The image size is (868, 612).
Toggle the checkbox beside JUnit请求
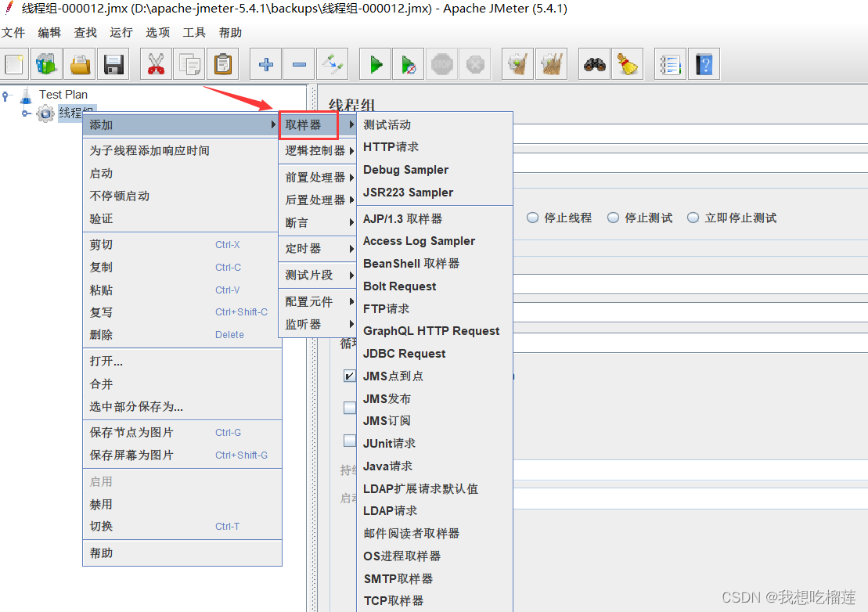[x=349, y=441]
